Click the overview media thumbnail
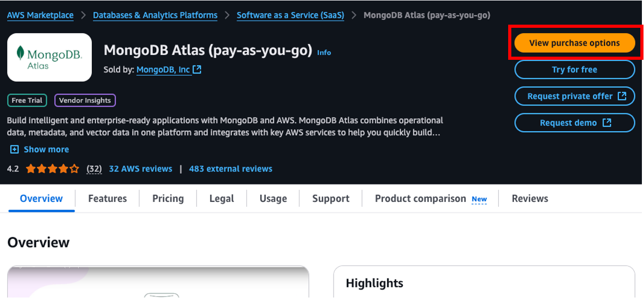The height and width of the screenshot is (298, 644). pyautogui.click(x=158, y=282)
